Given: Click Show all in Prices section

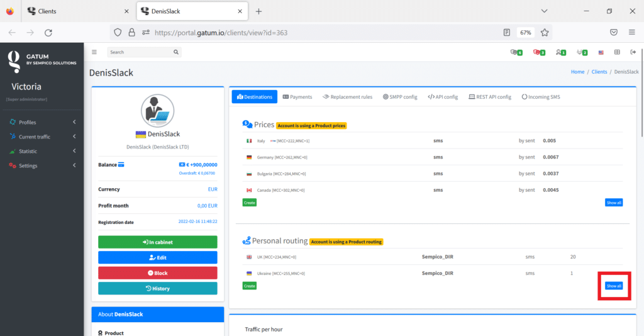Looking at the screenshot, I should click(x=614, y=203).
